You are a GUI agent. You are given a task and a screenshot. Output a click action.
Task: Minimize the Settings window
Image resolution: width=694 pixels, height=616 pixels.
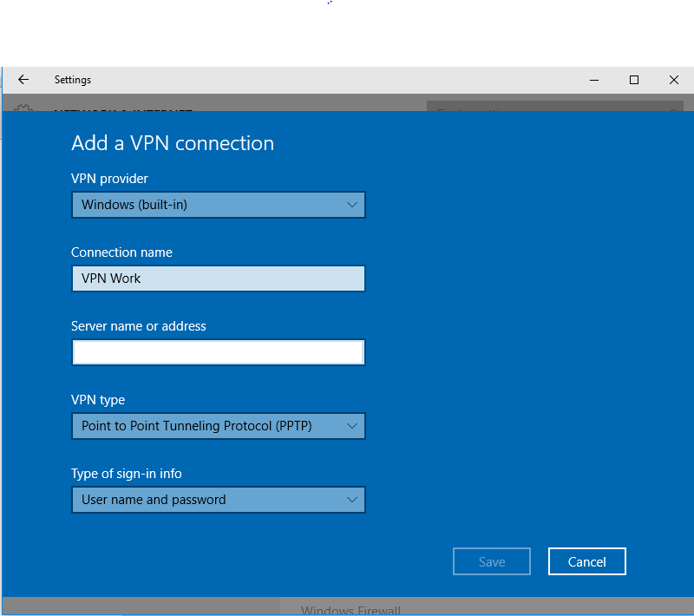pos(594,80)
